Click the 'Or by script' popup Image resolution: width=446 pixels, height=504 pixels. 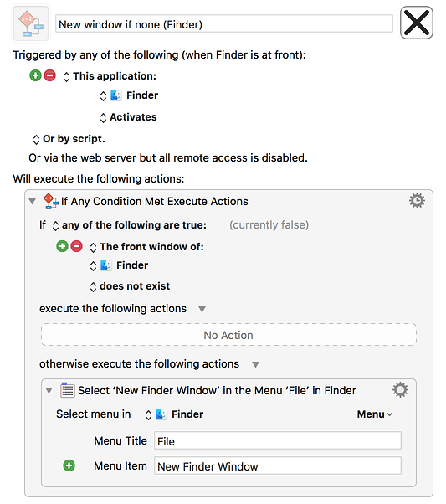[69, 139]
